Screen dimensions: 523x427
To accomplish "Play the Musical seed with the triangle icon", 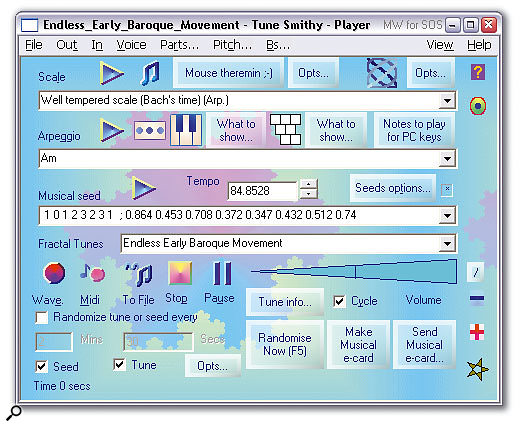I will (x=143, y=188).
